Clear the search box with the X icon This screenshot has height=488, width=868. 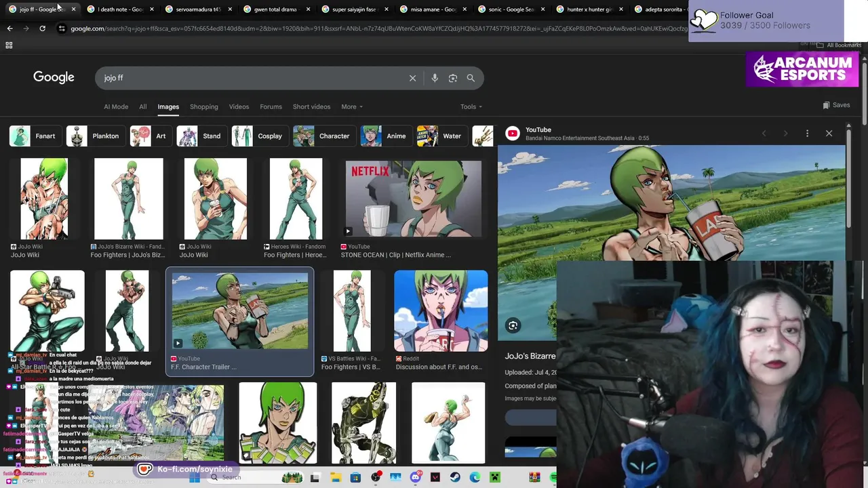(412, 78)
